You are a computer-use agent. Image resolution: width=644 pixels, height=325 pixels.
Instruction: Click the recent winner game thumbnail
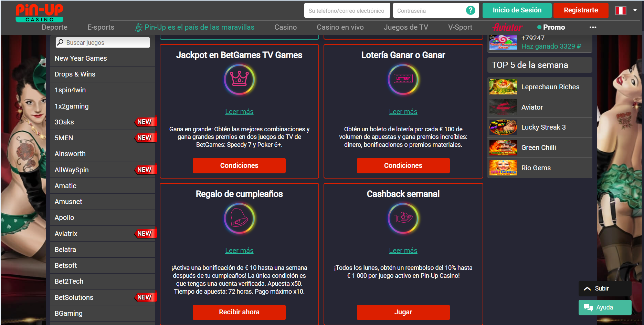click(x=503, y=42)
